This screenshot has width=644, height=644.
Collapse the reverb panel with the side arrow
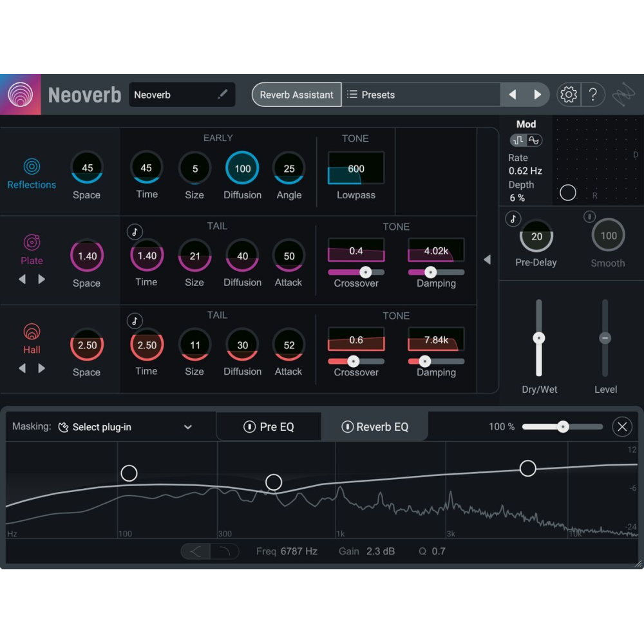click(x=488, y=260)
